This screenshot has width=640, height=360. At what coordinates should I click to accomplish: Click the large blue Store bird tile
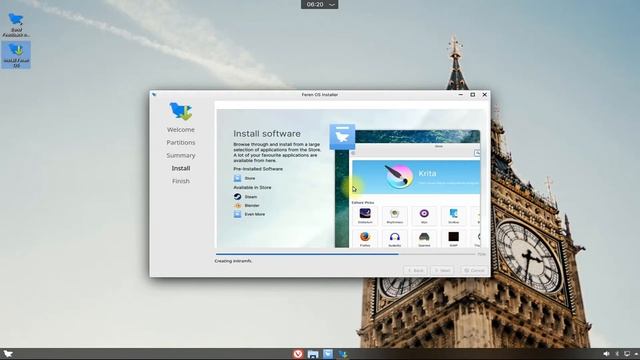pos(342,137)
